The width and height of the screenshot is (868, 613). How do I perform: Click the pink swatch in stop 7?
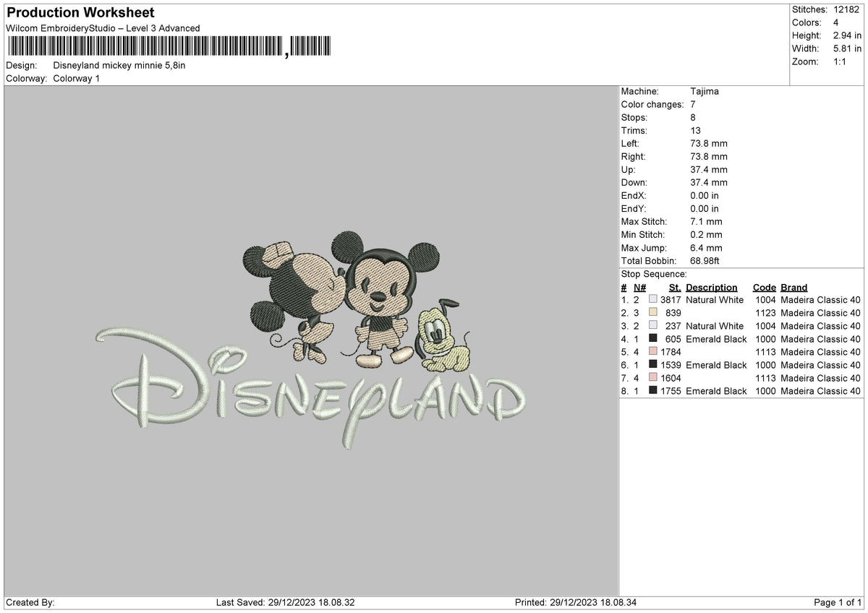(653, 378)
